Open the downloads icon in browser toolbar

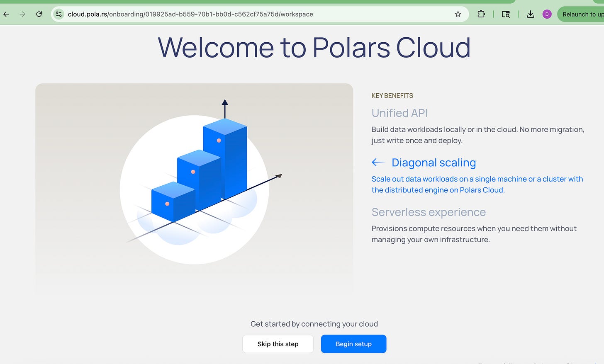pyautogui.click(x=531, y=14)
